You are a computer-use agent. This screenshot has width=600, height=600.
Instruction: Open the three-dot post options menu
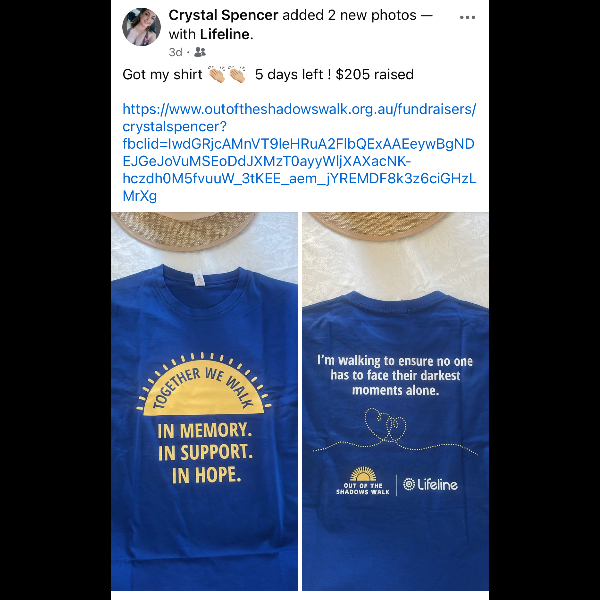click(x=467, y=17)
